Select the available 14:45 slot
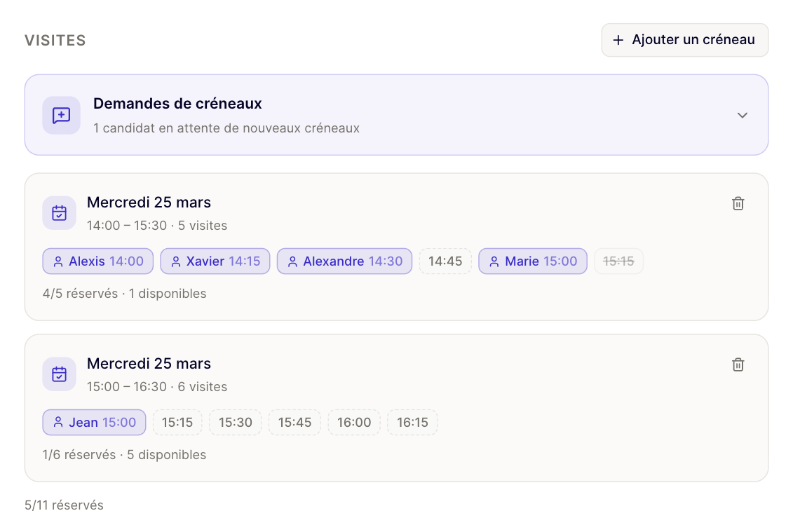 coord(445,261)
